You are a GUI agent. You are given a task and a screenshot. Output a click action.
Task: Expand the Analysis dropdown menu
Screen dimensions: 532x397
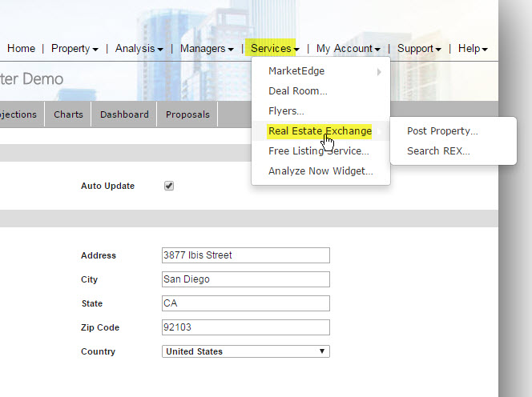[x=139, y=49]
